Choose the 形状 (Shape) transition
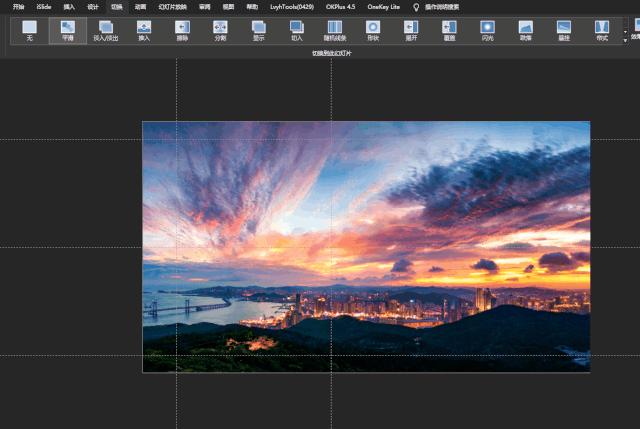 point(373,30)
